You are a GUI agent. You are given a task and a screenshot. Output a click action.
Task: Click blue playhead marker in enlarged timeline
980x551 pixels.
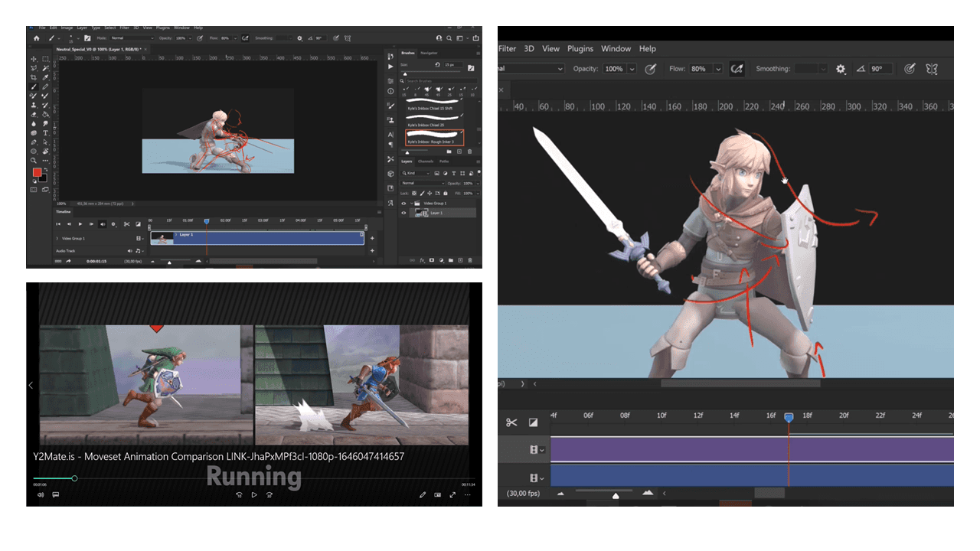(789, 417)
